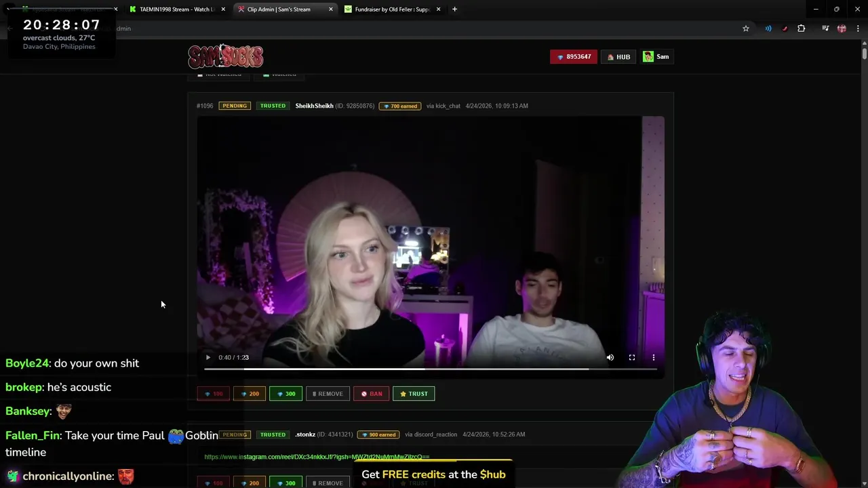Screen dimensions: 868x488
Task: Award 100 credits to clip #1096
Action: 213,394
